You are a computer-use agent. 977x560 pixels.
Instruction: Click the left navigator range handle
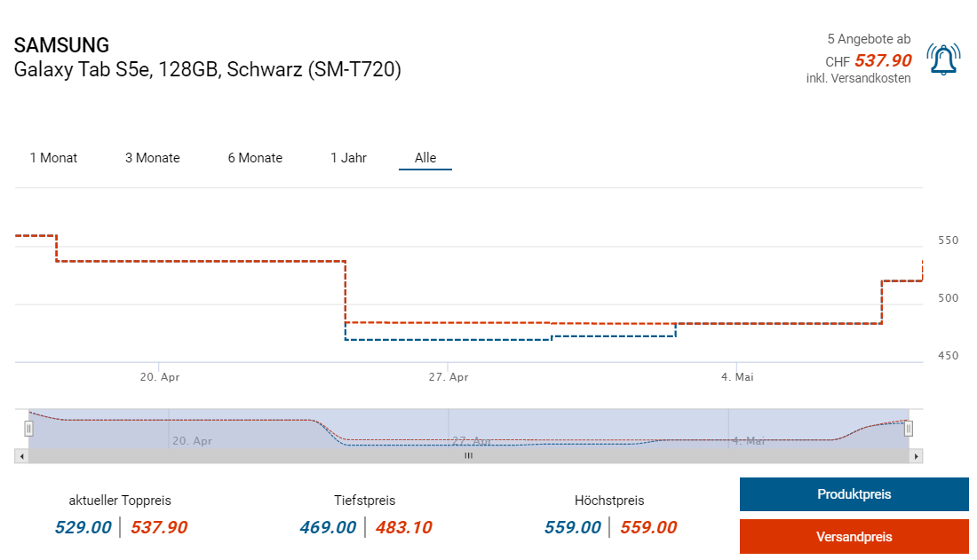tap(28, 429)
